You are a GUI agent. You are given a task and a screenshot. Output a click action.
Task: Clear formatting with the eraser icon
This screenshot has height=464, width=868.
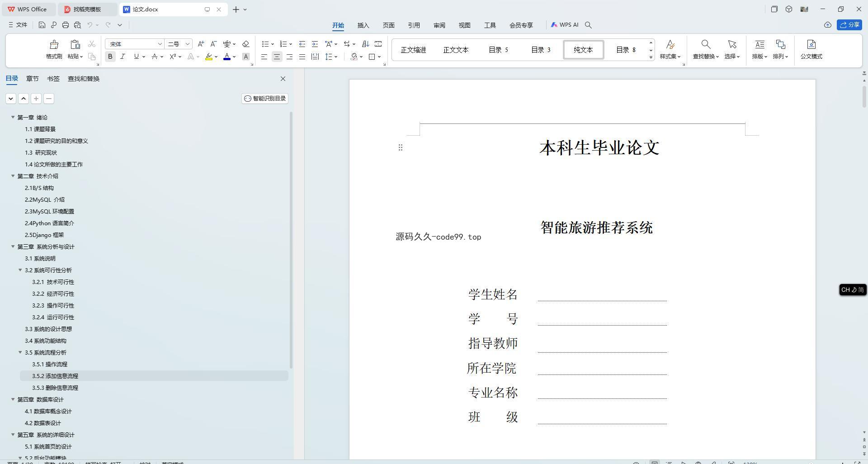pyautogui.click(x=246, y=44)
